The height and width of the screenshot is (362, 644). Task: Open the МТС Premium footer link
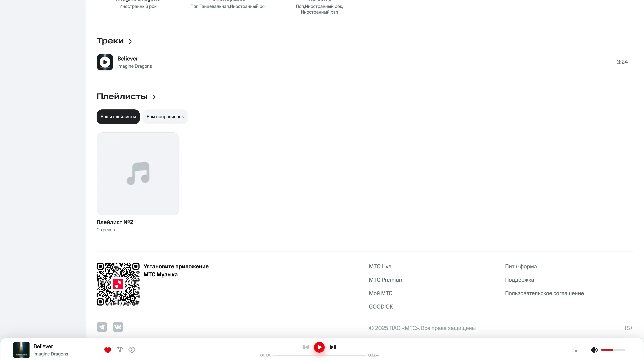tap(386, 280)
